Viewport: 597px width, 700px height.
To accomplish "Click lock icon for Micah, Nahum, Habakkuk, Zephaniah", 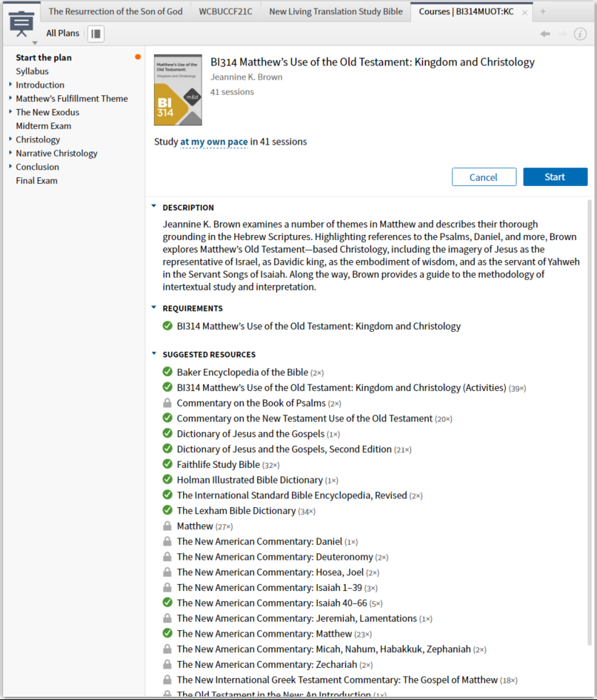I will (x=167, y=649).
